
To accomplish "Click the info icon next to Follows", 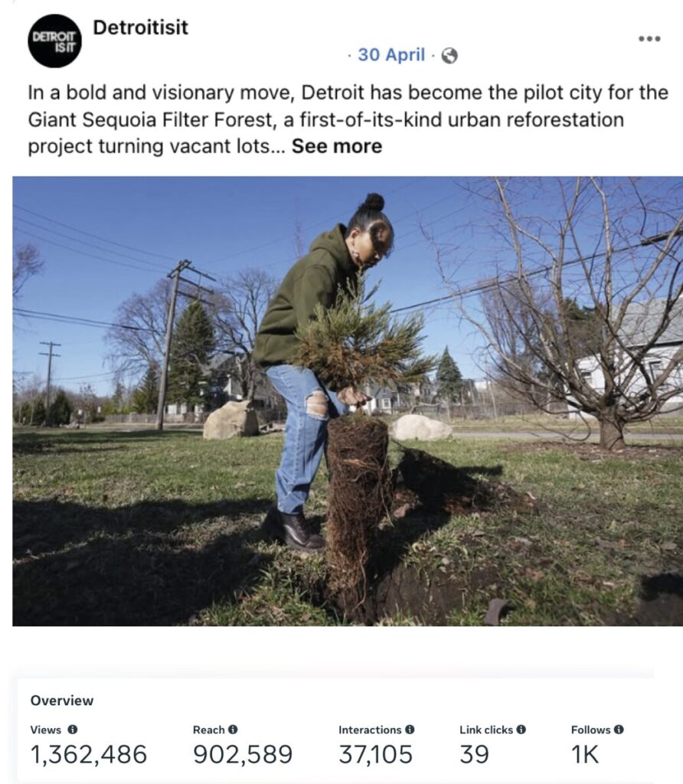I will [619, 730].
